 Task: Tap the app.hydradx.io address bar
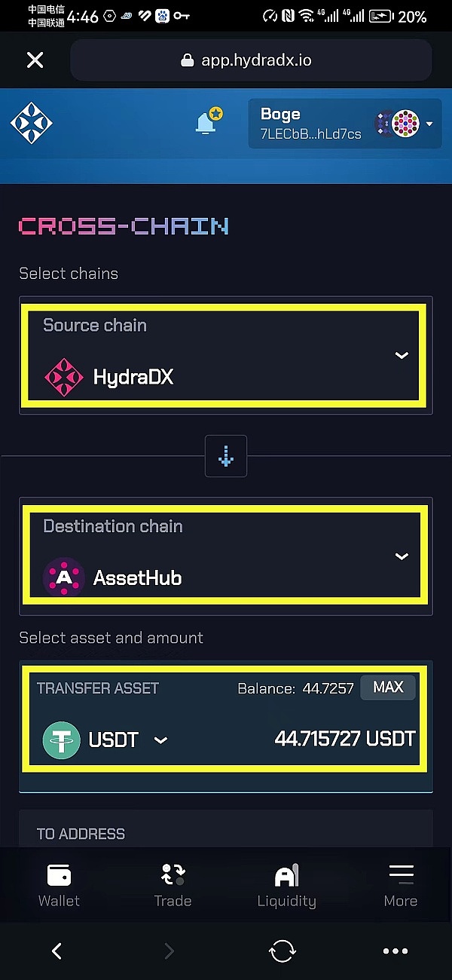click(251, 60)
